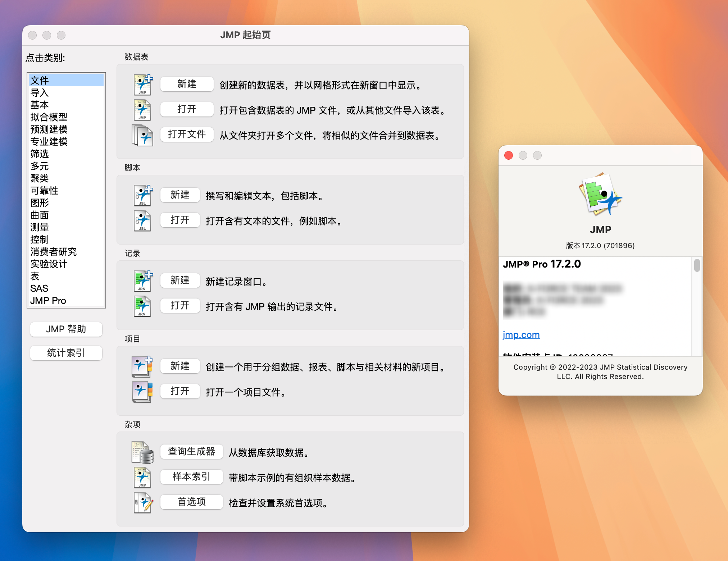Click the preferences pencil icon
The height and width of the screenshot is (561, 728).
(x=144, y=502)
